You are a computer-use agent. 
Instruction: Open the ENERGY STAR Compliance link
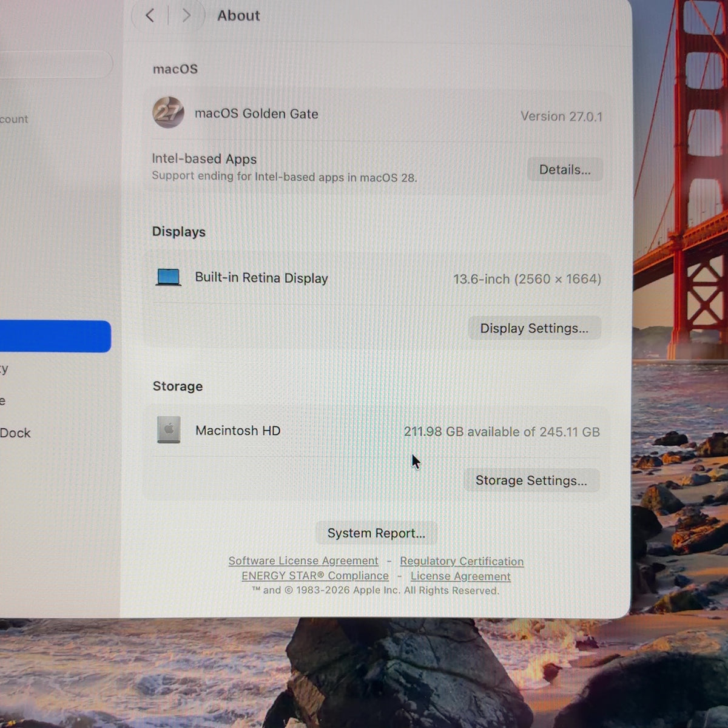click(315, 576)
